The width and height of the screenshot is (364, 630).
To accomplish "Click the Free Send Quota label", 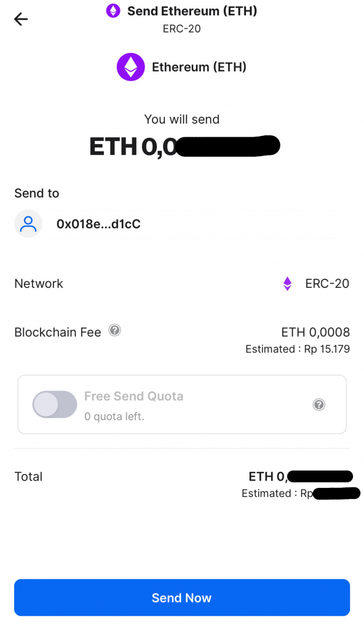I will (134, 396).
